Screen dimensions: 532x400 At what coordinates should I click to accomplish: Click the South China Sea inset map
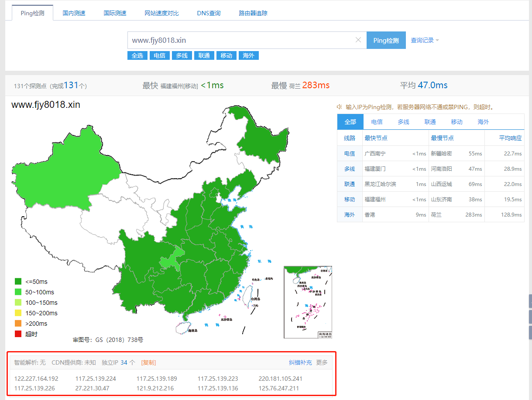(308, 302)
